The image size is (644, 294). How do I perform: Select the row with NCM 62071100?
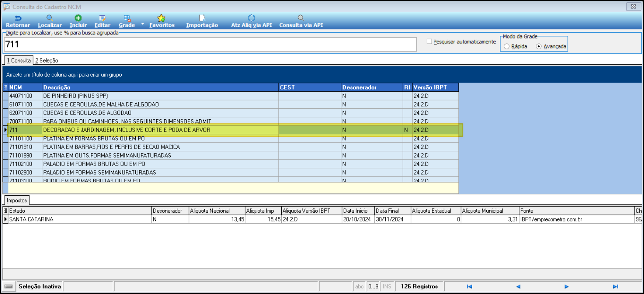pyautogui.click(x=231, y=113)
